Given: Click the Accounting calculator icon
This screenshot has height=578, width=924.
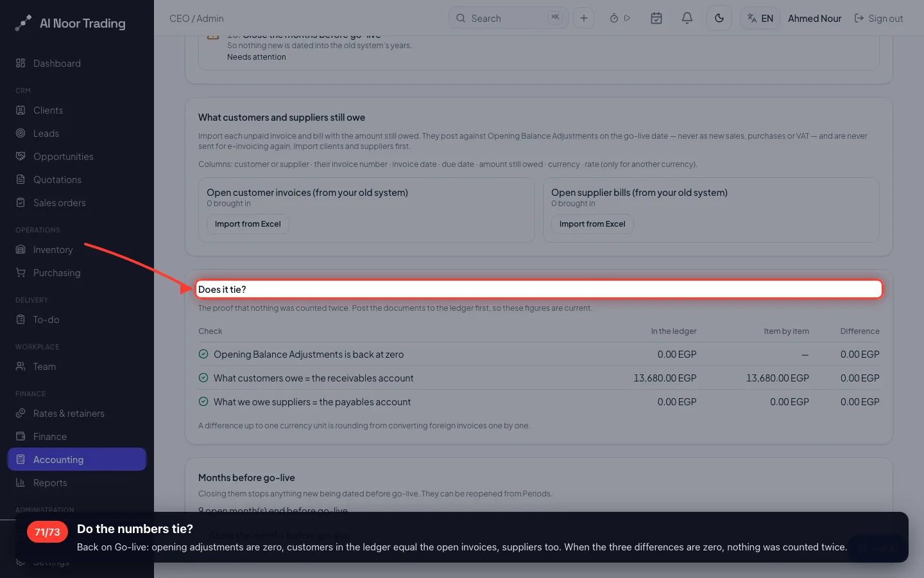Looking at the screenshot, I should click(x=21, y=460).
